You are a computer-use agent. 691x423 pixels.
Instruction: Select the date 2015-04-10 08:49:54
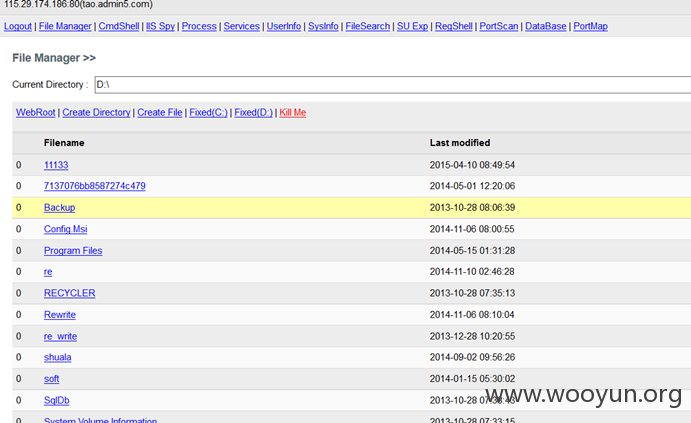tap(472, 165)
